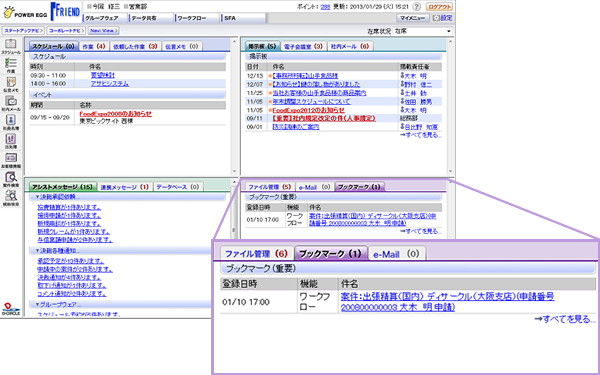Viewport: 600px width, 375px height.
Task: Open the points value 288 link
Action: click(x=325, y=7)
